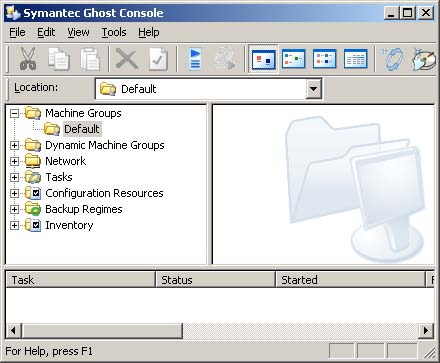Viewport: 440px width, 363px height.
Task: Open the Tools menu
Action: click(x=114, y=32)
